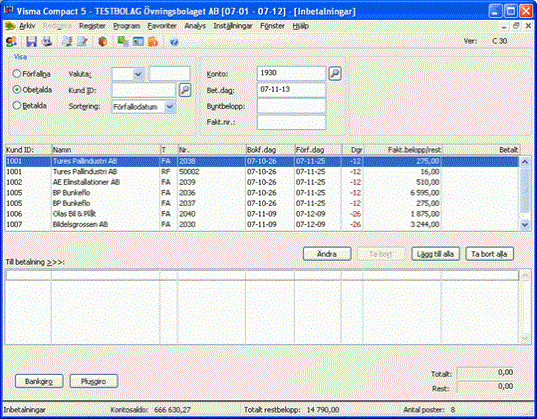Open customer search magnifier beside Kund ID
This screenshot has width=537, height=419.
pyautogui.click(x=185, y=90)
